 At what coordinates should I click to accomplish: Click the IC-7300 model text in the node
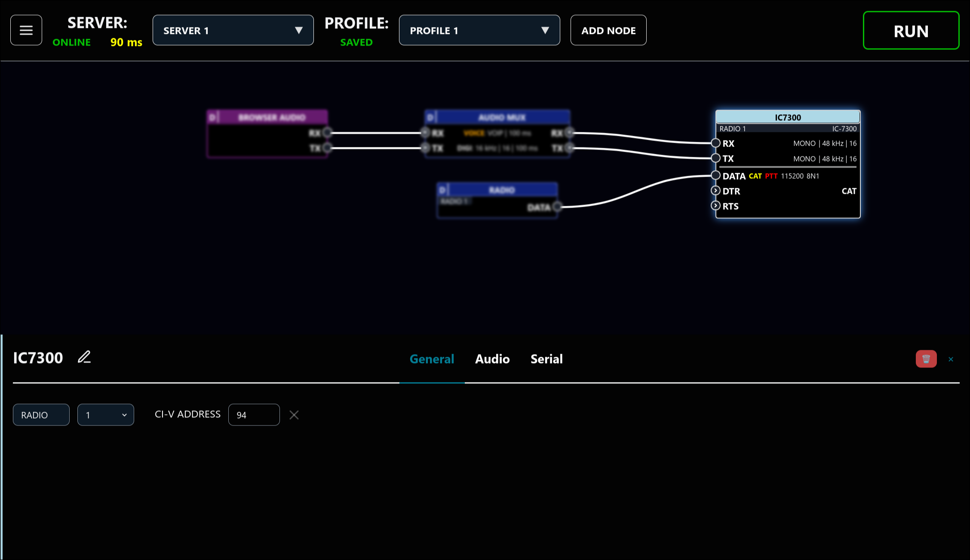[x=844, y=129]
